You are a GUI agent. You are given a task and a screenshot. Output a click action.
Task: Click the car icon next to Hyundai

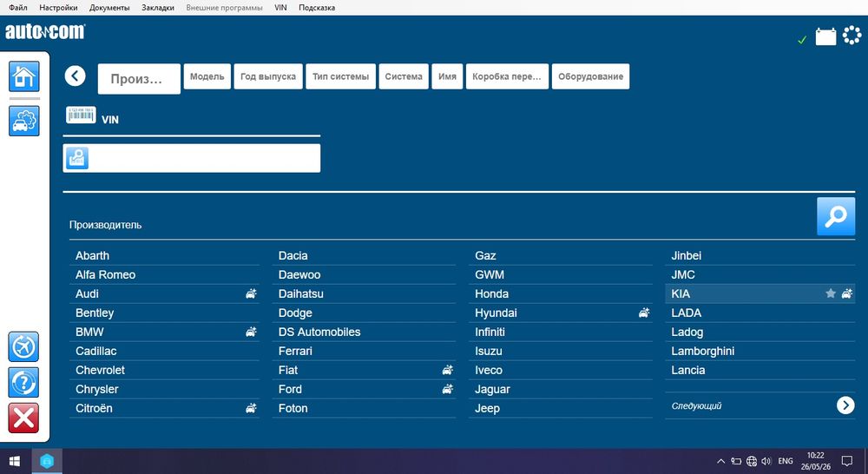point(644,313)
